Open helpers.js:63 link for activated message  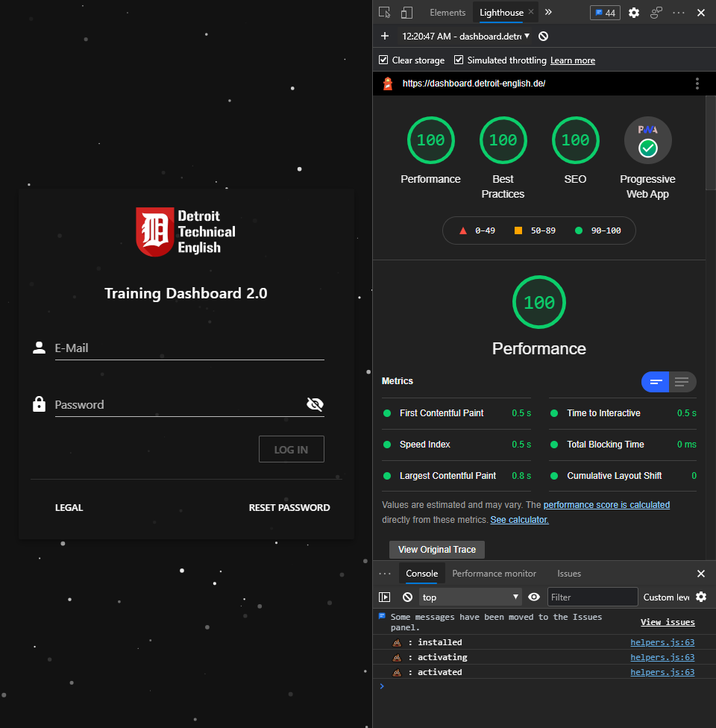click(x=662, y=672)
